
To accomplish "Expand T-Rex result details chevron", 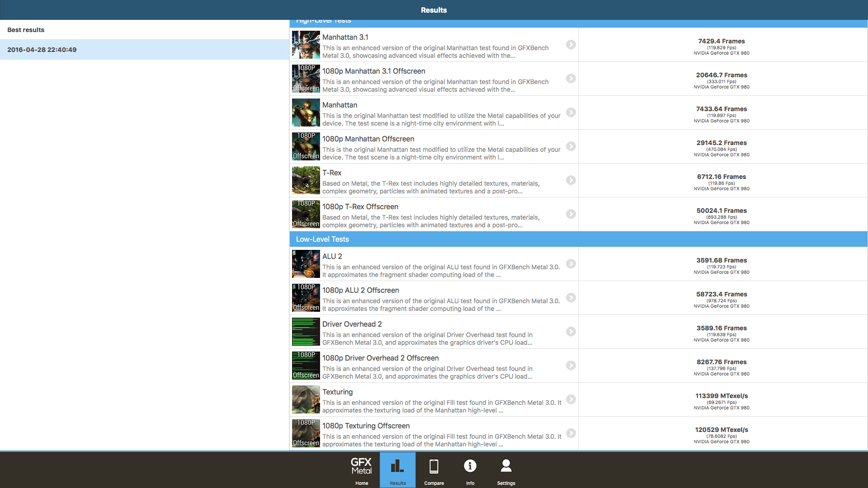I will point(571,180).
